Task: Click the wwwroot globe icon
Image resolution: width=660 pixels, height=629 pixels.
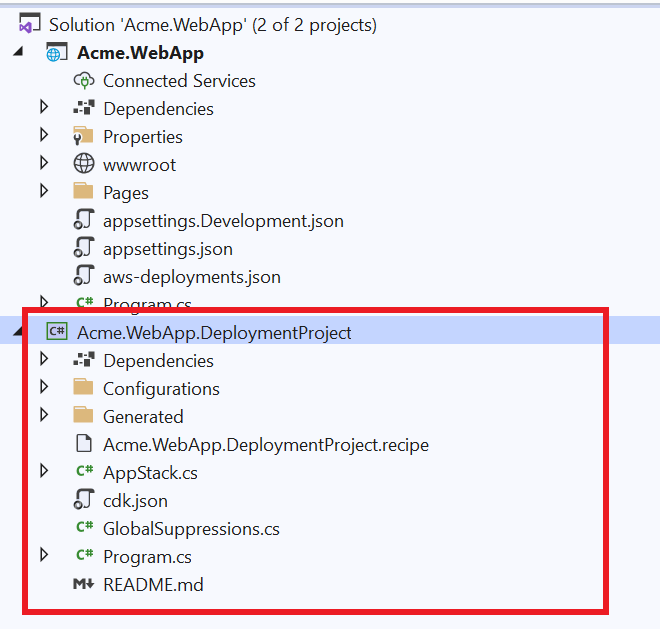Action: click(x=84, y=164)
